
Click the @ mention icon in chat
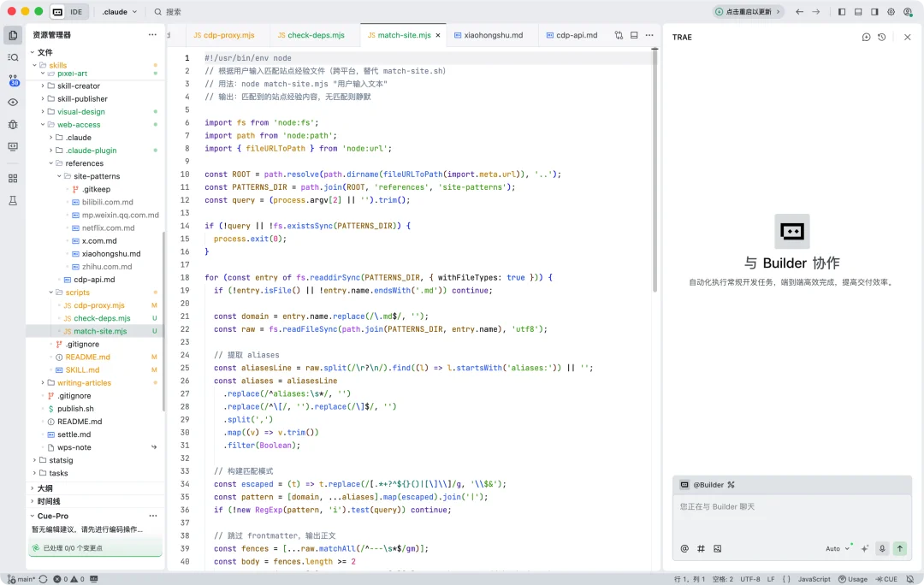click(684, 548)
